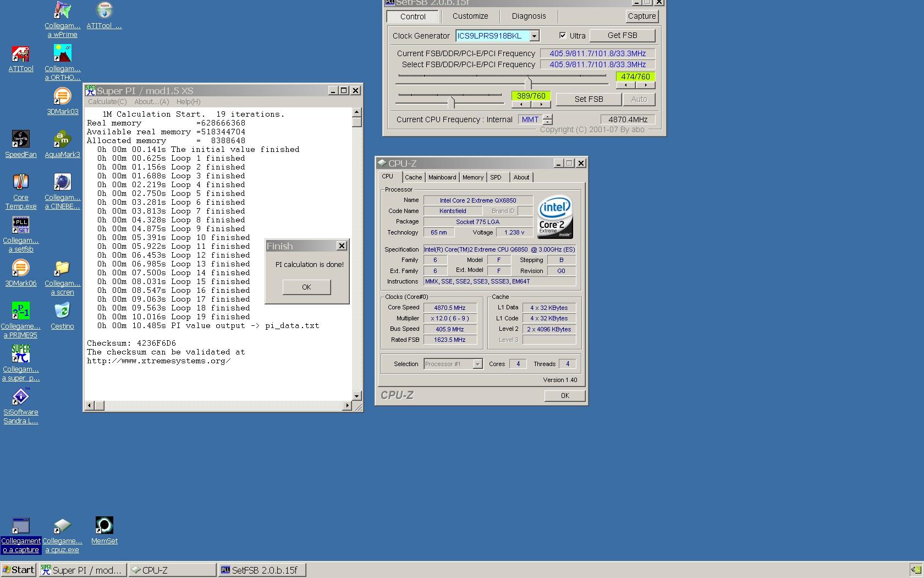Click OK in the Finish dialog
The height and width of the screenshot is (578, 924).
click(x=307, y=287)
